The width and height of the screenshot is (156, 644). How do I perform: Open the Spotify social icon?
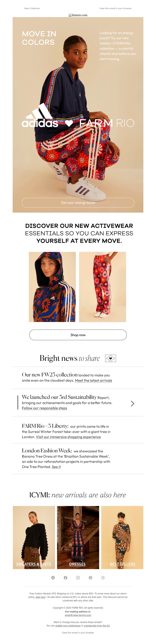(x=53, y=577)
